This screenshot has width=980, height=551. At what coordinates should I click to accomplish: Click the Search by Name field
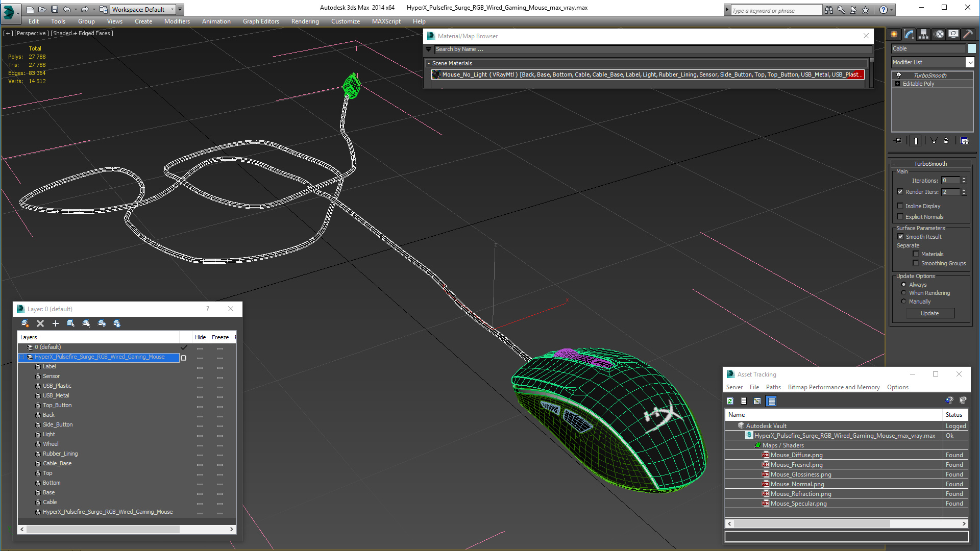(653, 49)
